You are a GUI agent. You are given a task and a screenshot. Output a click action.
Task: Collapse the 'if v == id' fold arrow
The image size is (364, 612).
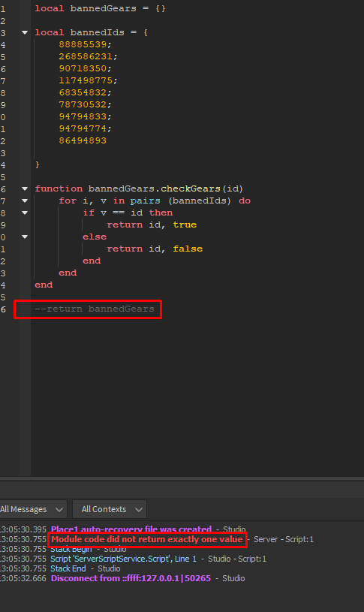[x=25, y=213]
